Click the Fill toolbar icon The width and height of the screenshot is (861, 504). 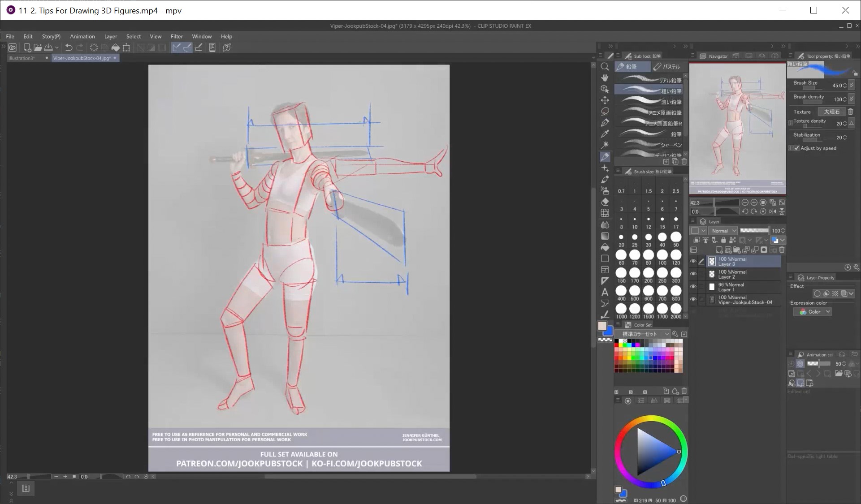(x=116, y=47)
